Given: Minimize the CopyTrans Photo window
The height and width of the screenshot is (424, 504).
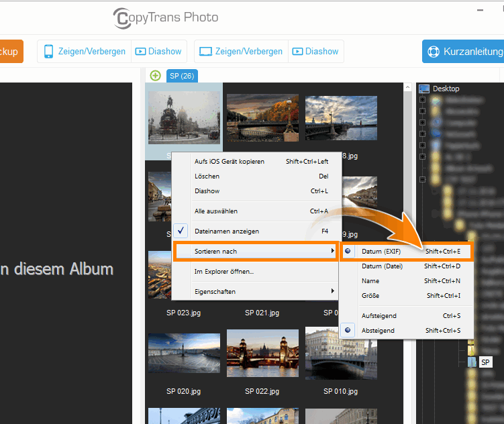Looking at the screenshot, I should click(481, 10).
